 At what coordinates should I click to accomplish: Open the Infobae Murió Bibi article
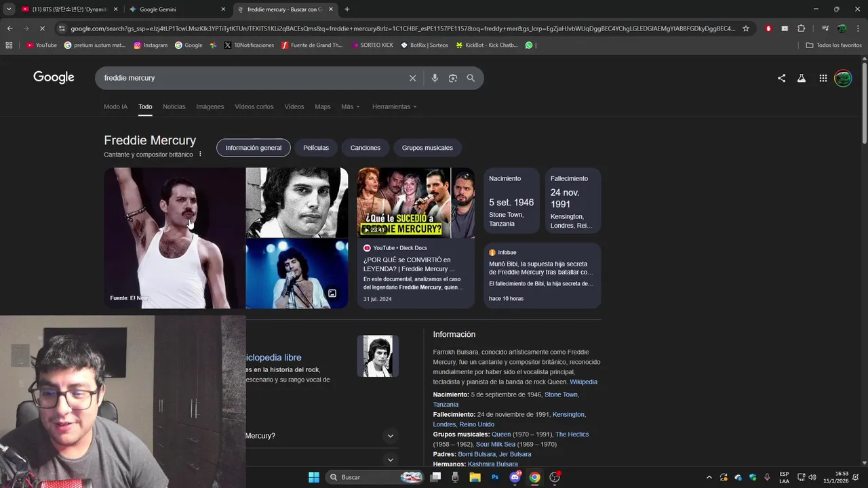[542, 276]
